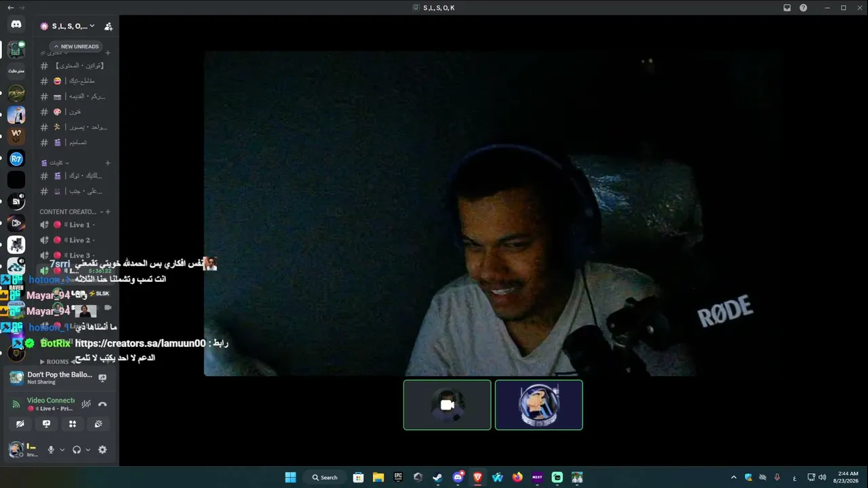This screenshot has width=868, height=488.
Task: Jump to NEW UNREADS
Action: click(x=76, y=47)
